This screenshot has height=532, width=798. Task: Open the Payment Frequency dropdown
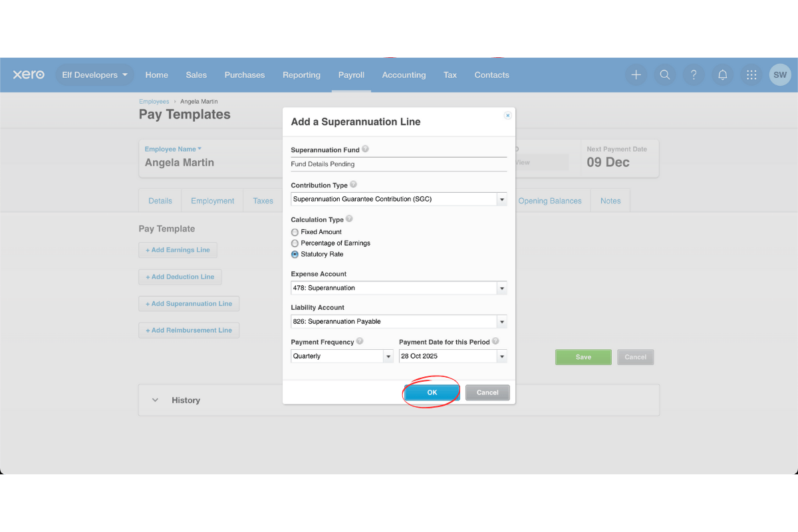[x=388, y=356]
